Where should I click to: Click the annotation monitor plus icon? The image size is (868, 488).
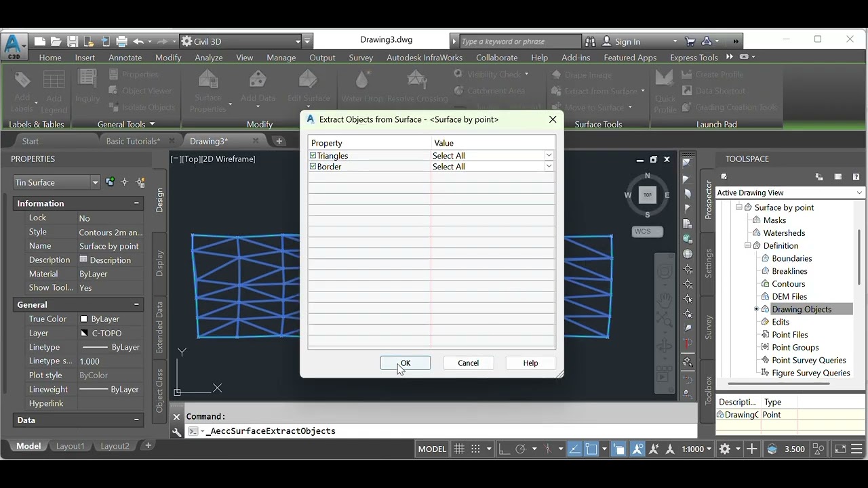click(752, 449)
